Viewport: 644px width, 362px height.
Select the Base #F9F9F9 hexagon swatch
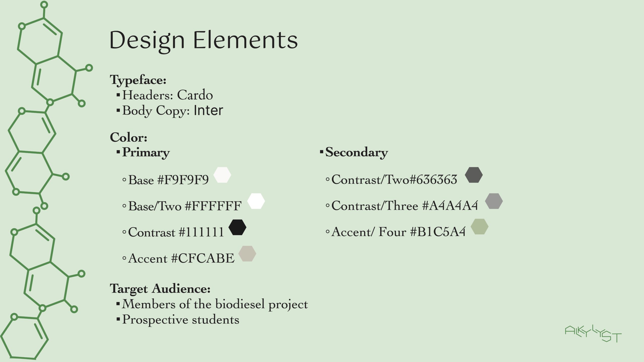click(222, 175)
